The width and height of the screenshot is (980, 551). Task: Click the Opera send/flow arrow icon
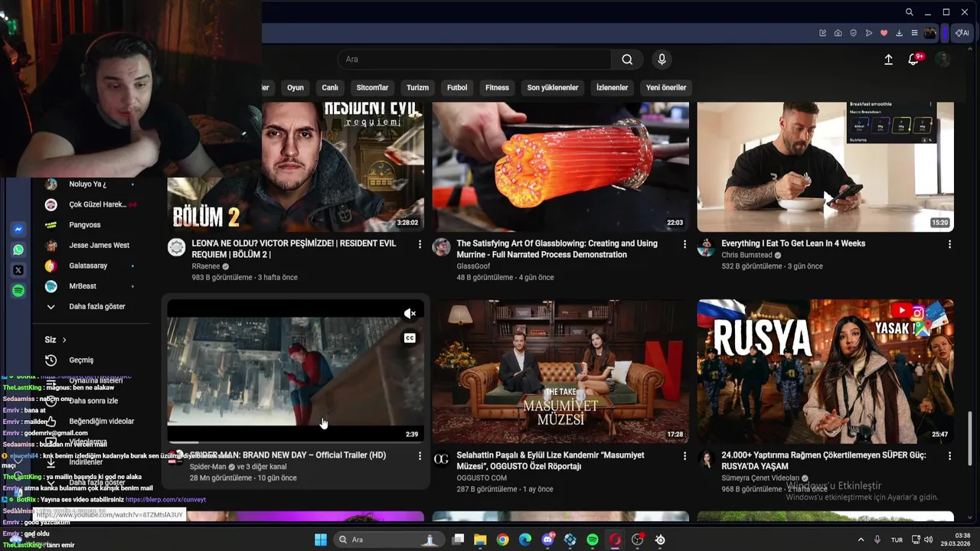coord(868,33)
